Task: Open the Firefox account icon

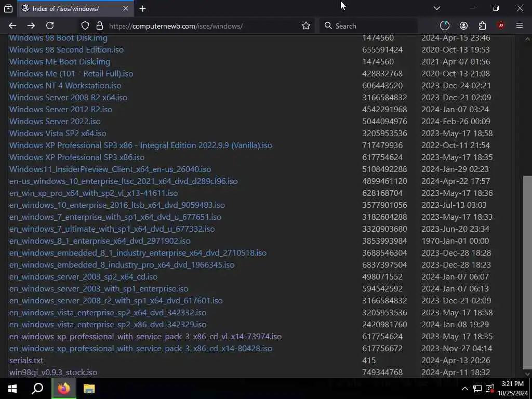Action: pos(463,26)
